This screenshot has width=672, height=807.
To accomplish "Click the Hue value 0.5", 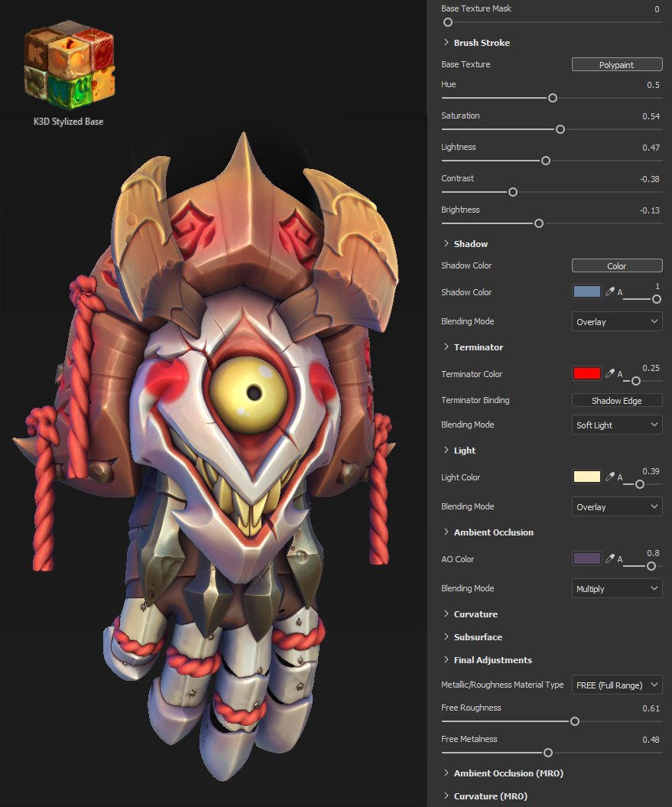I will pos(653,85).
